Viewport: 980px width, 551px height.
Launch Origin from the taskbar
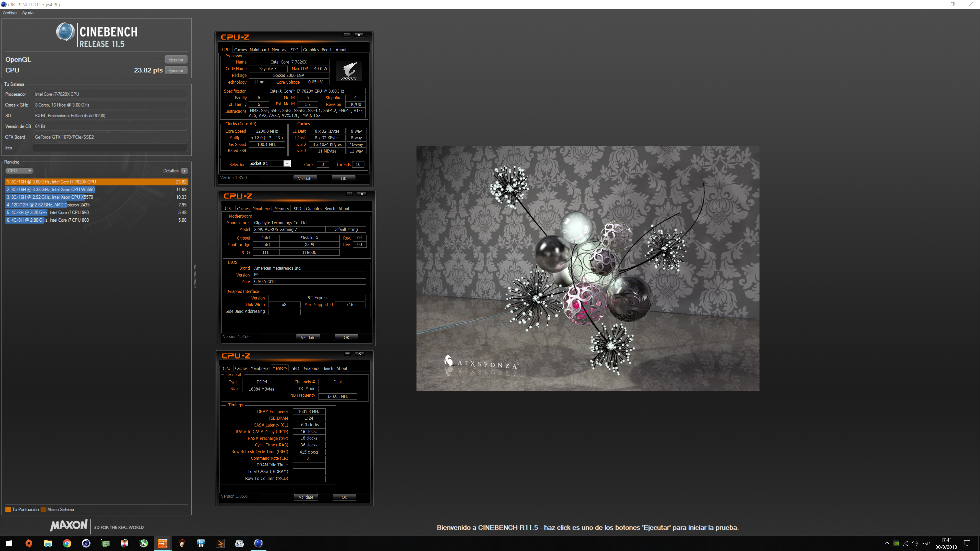(29, 543)
